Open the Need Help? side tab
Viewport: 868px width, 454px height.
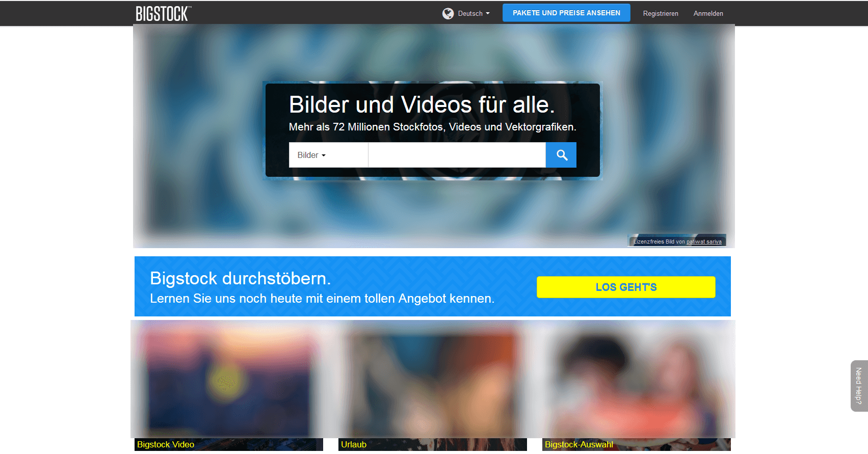tap(859, 386)
